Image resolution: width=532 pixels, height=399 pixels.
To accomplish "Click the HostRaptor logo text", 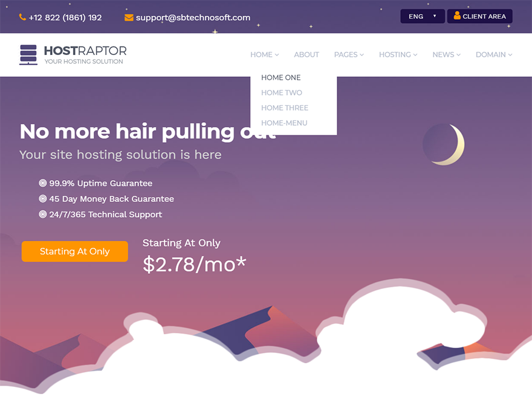I will point(85,51).
